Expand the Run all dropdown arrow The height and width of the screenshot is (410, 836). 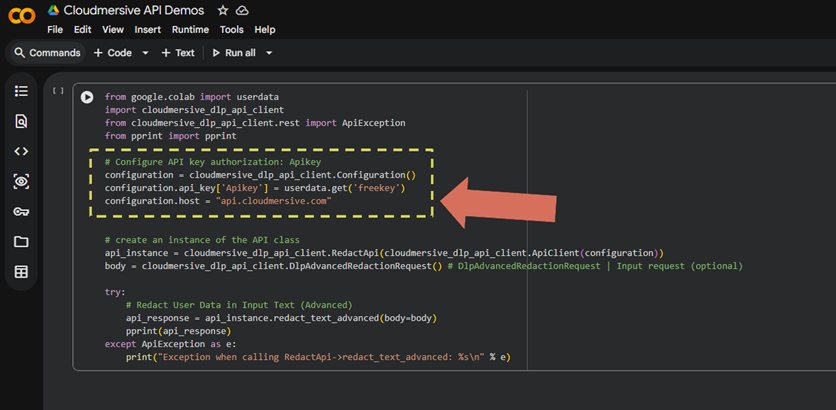(x=269, y=53)
